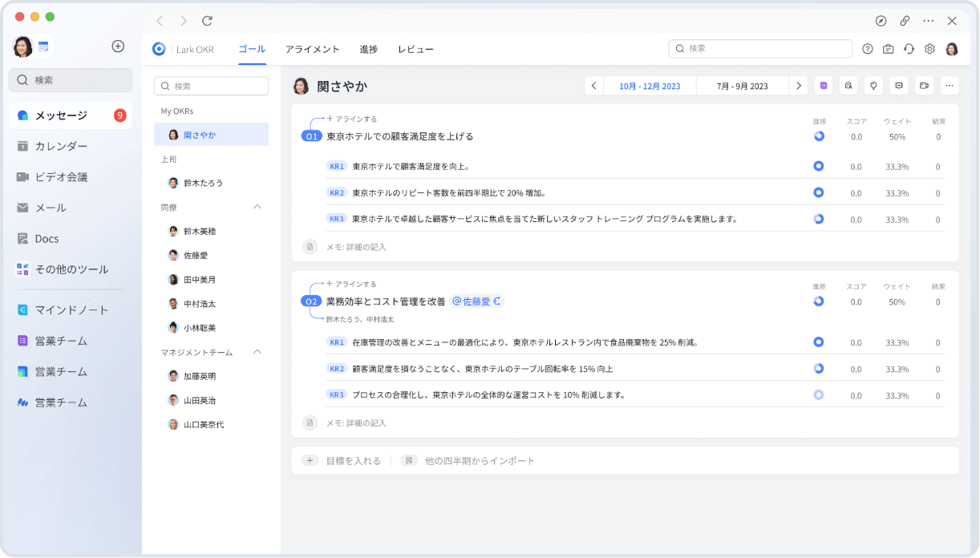Viewport: 980px width, 558px height.
Task: Open settings gear in the OKR header
Action: 929,49
